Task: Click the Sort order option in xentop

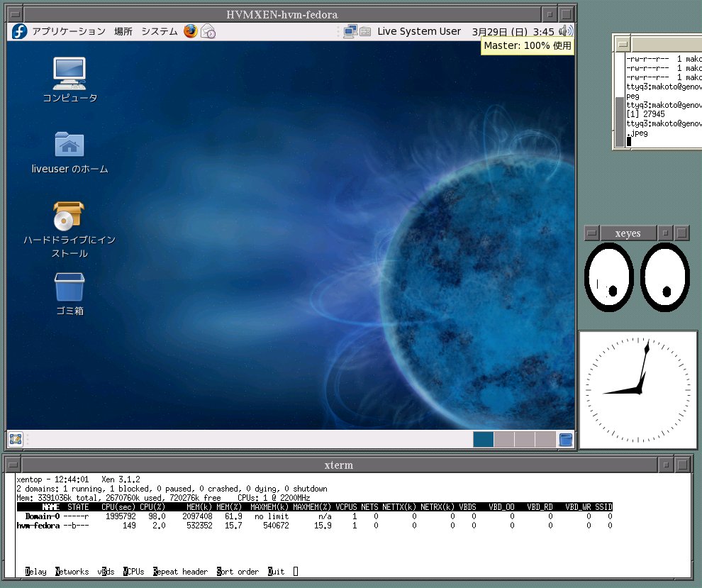Action: pyautogui.click(x=238, y=572)
